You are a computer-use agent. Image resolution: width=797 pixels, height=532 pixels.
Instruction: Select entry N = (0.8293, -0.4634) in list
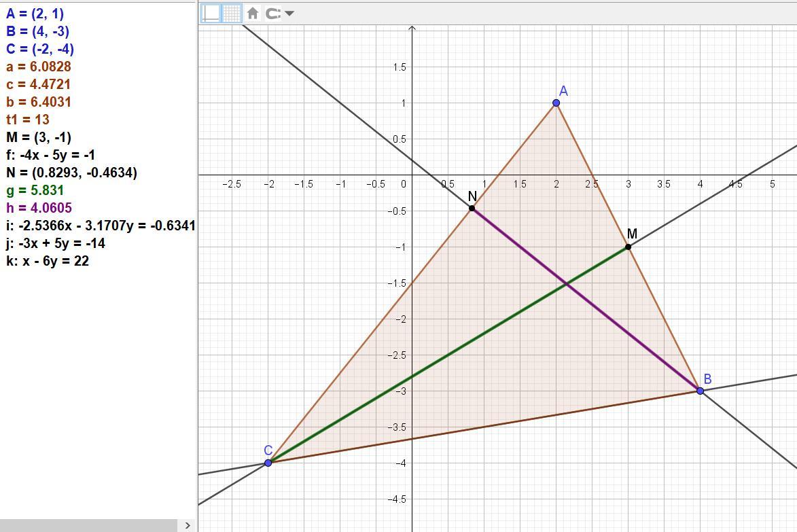tap(71, 173)
